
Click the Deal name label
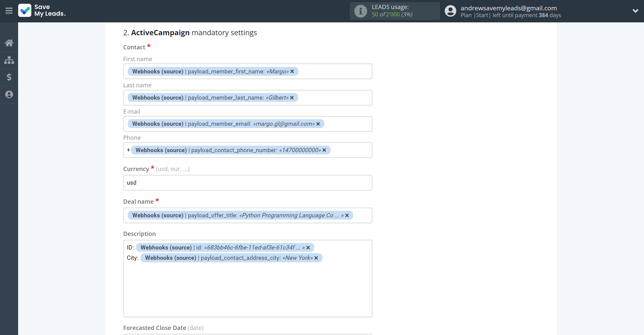pos(138,202)
